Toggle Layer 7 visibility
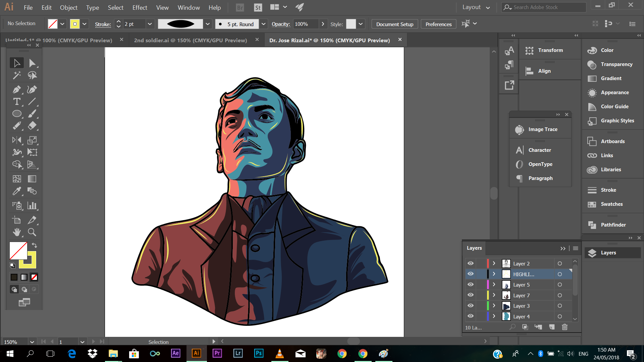Viewport: 644px width, 362px height. coord(471,295)
